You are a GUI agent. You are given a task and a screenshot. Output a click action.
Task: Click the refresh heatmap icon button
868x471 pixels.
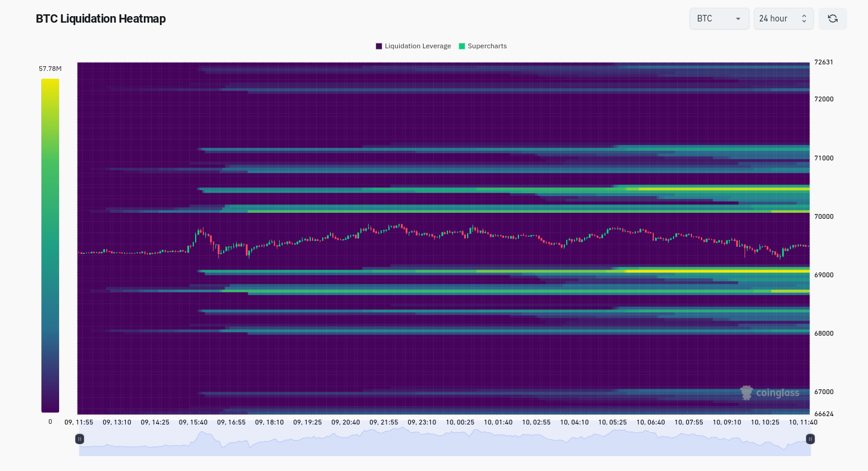(832, 18)
